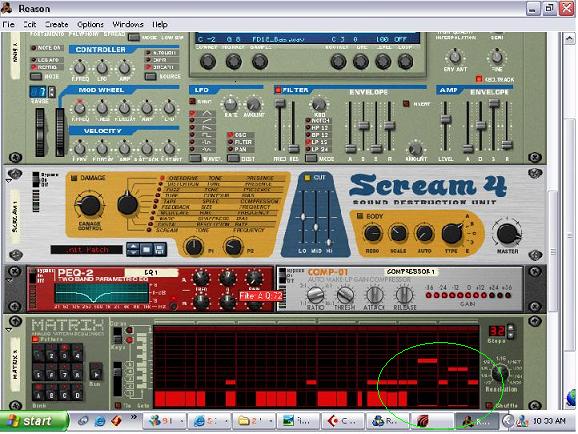Click the filter envelope Amount knob
The width and height of the screenshot is (578, 434).
coord(415,149)
